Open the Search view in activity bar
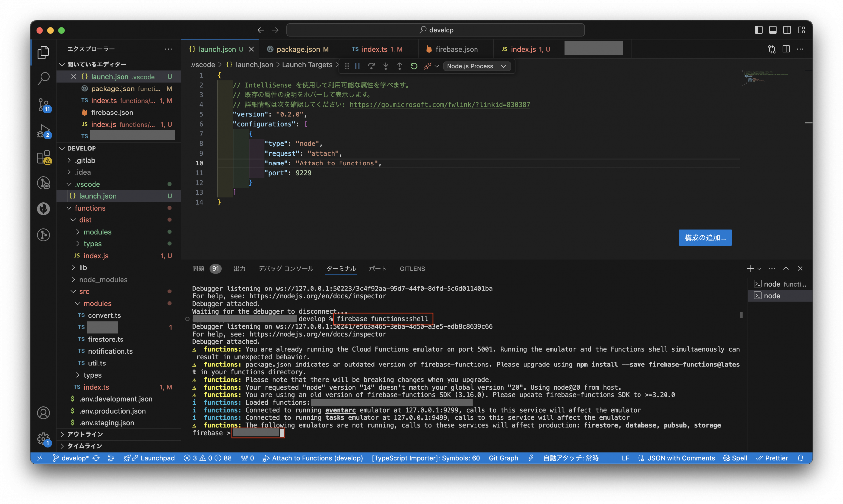This screenshot has height=504, width=843. [x=43, y=78]
